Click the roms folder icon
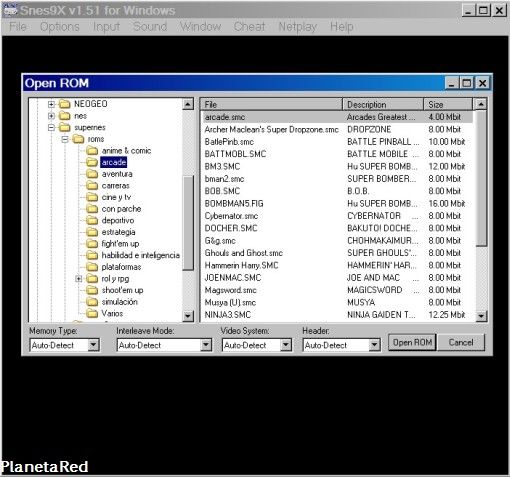 (x=78, y=139)
